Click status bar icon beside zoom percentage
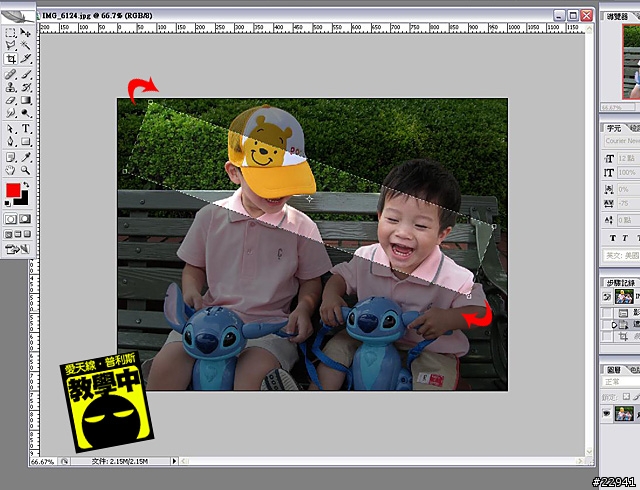 64,461
